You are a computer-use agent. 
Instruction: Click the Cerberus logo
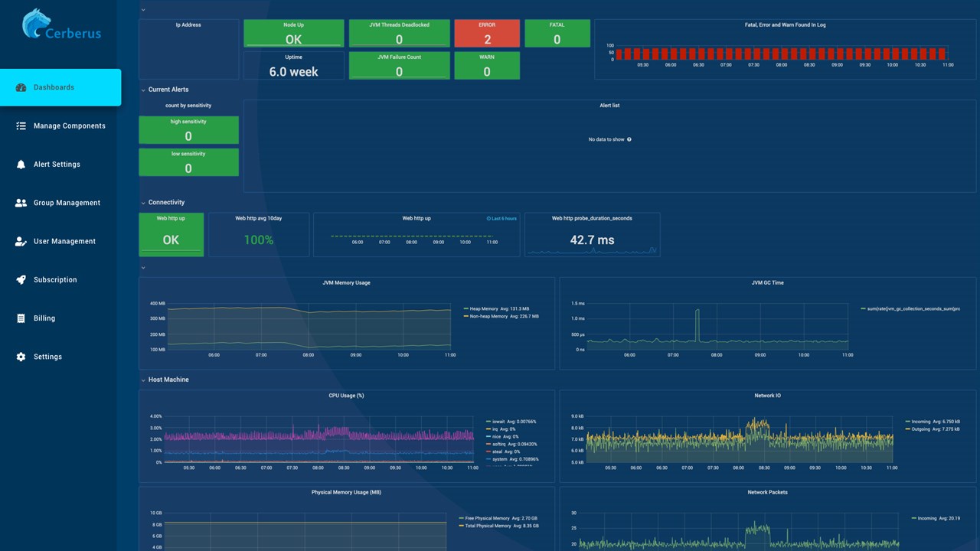tap(61, 24)
